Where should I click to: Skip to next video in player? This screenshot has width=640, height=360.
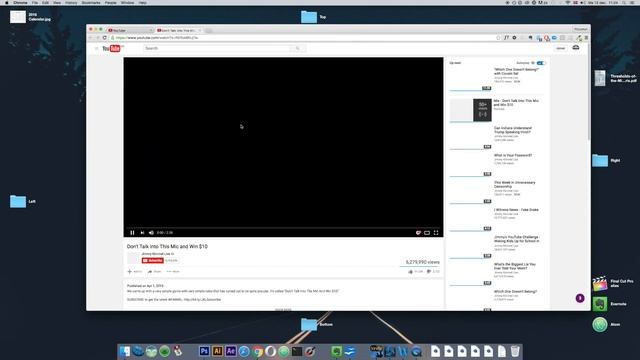coord(142,233)
